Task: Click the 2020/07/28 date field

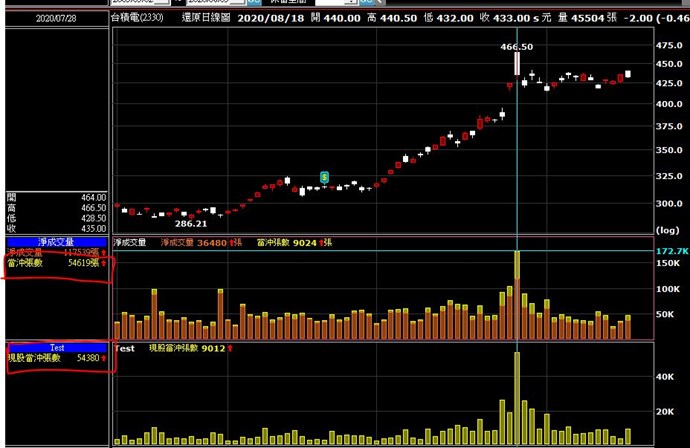Action: coord(56,18)
